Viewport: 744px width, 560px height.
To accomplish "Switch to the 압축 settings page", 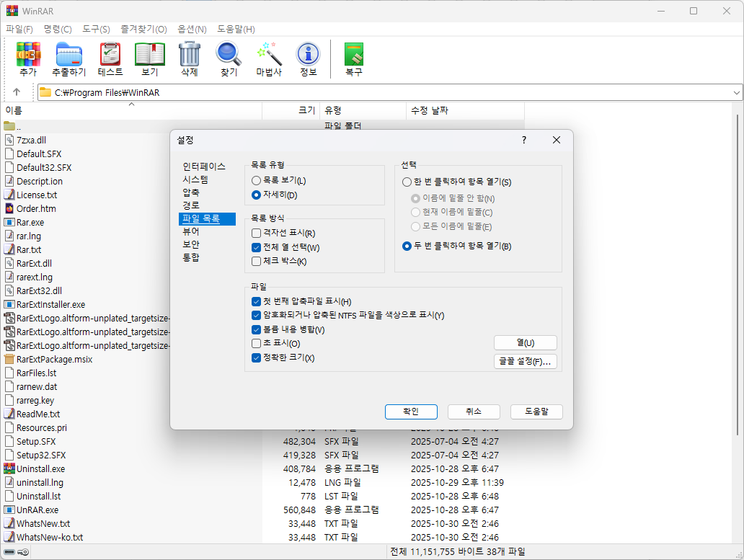I will [191, 192].
